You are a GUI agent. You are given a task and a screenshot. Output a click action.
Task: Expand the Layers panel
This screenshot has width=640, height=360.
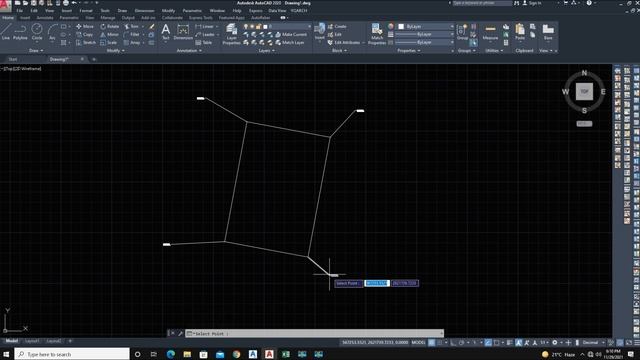[x=267, y=51]
